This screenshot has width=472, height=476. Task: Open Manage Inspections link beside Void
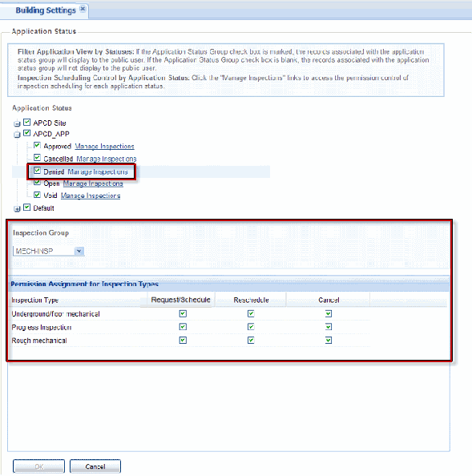(x=91, y=196)
